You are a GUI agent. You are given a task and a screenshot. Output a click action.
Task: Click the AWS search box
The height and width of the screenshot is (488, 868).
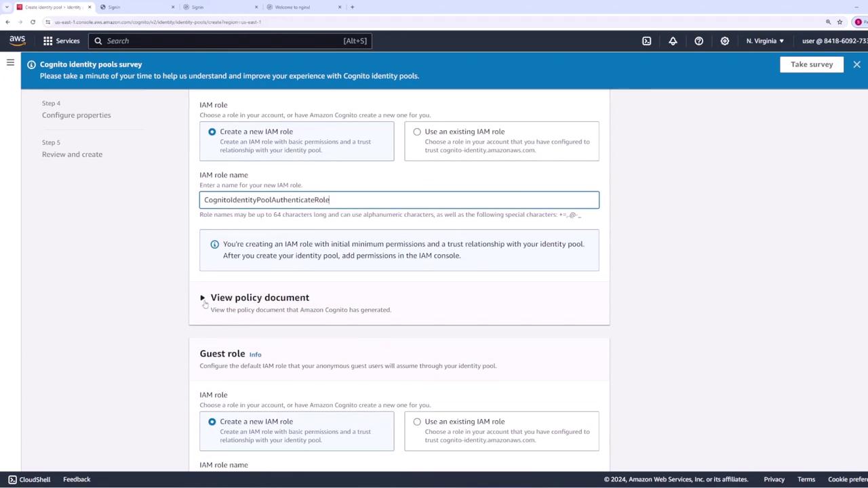click(230, 41)
